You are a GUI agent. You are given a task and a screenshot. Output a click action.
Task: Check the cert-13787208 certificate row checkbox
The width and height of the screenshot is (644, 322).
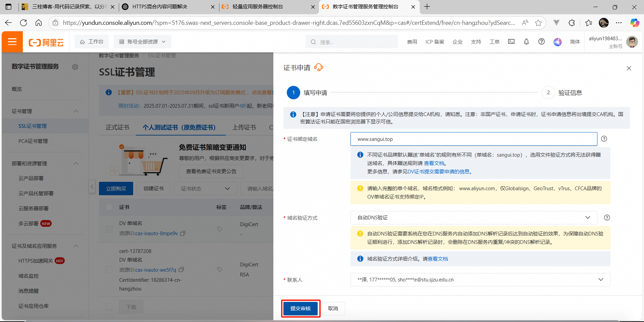tap(109, 269)
